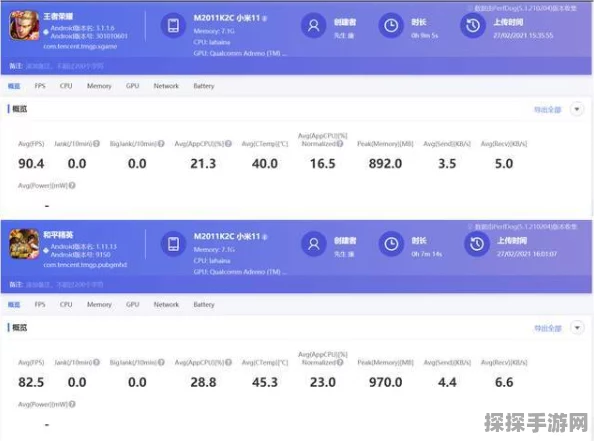Click the duration clock icon in the second report
This screenshot has width=594, height=441.
391,244
